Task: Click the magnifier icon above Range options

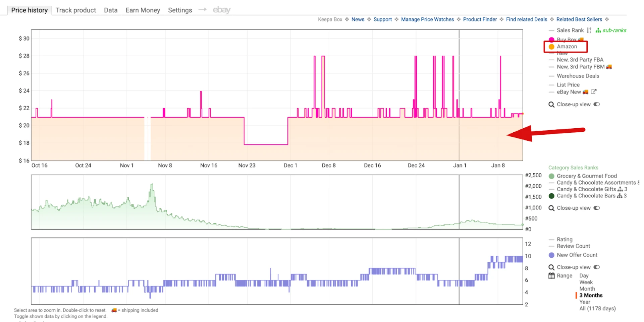Action: point(552,267)
